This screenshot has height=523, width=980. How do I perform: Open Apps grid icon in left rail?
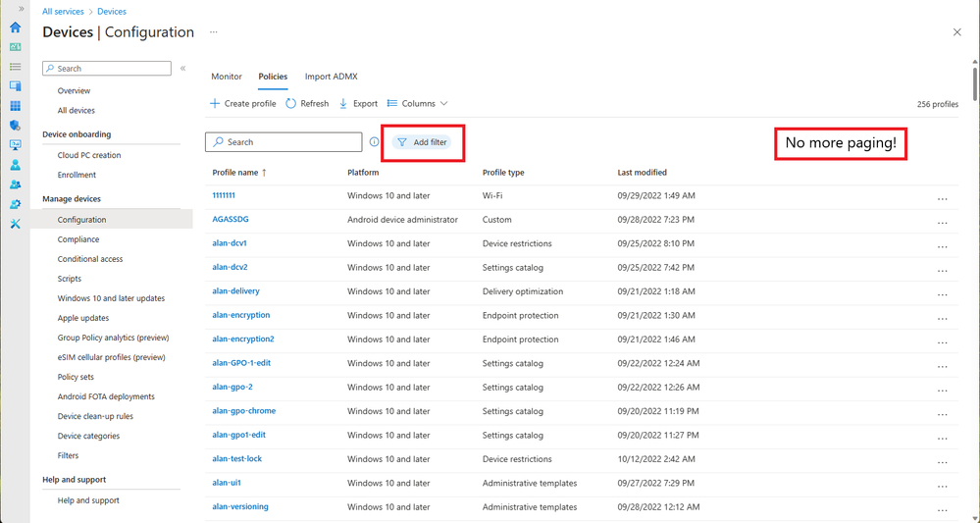click(x=15, y=106)
